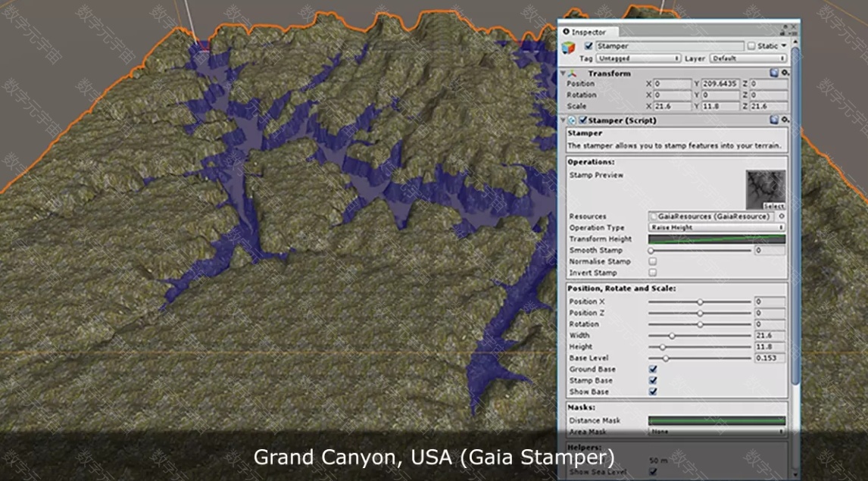
Task: Open Transform component help book icon
Action: (x=774, y=73)
